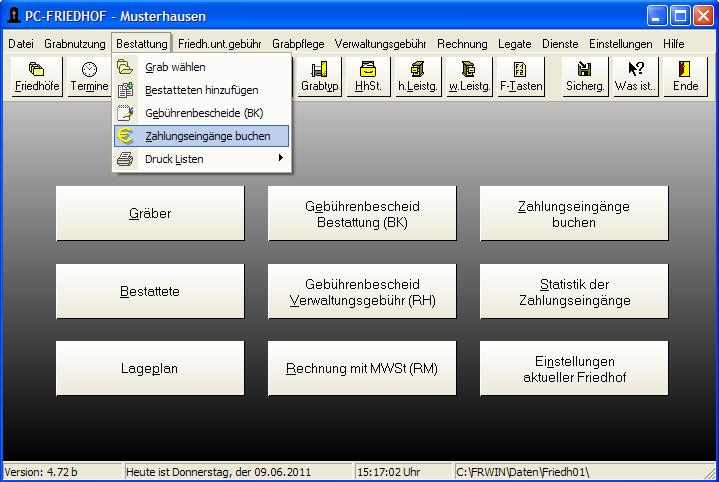Viewport: 719px width, 482px height.
Task: Open the Dienste menu
Action: 560,44
